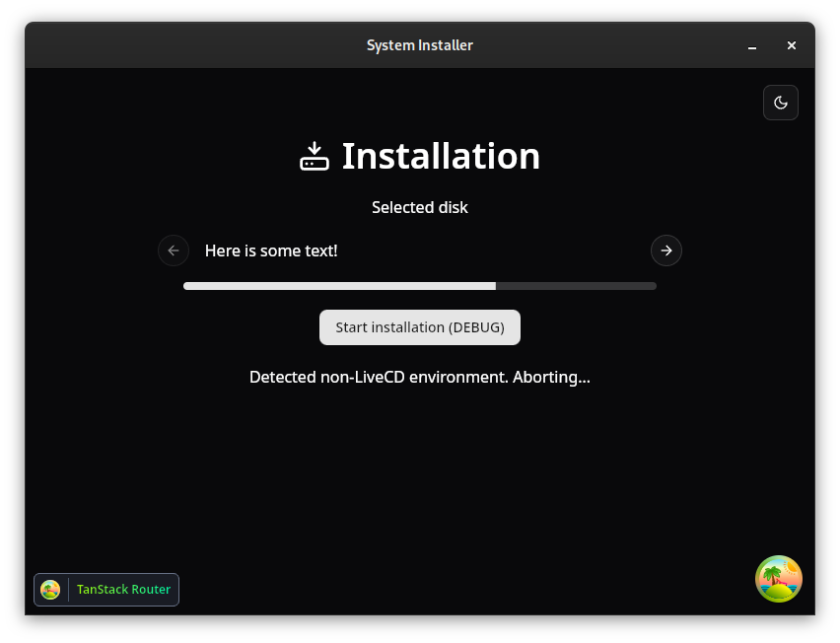840x643 pixels.
Task: Click the previous arrow in the carousel
Action: (x=174, y=250)
